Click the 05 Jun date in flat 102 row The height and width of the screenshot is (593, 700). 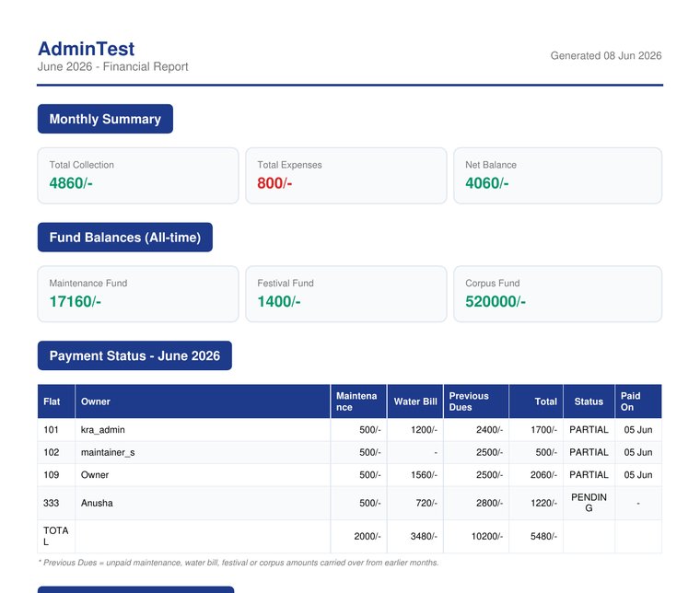click(638, 452)
